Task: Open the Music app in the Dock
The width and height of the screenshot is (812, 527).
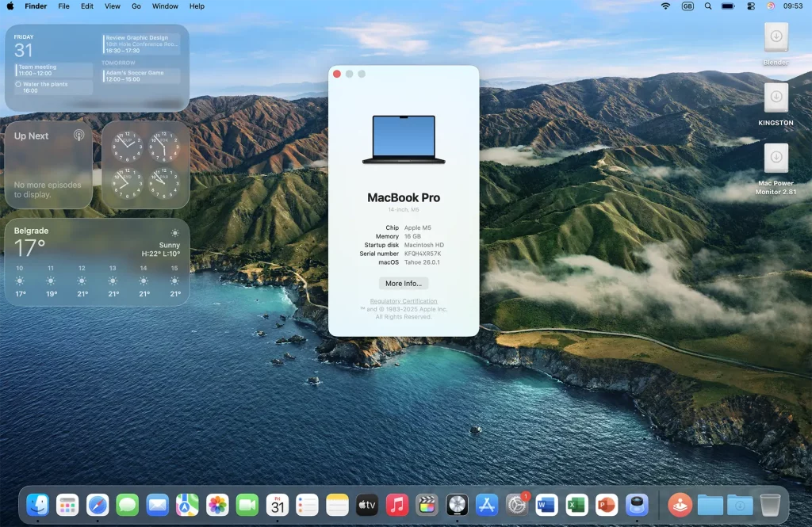Action: pyautogui.click(x=396, y=505)
